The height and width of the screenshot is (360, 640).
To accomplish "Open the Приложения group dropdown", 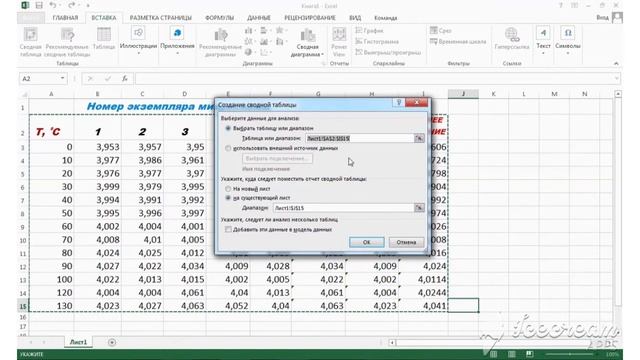I will (x=177, y=41).
